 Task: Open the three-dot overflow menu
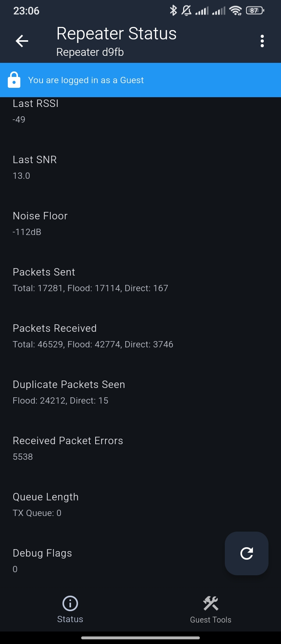262,41
